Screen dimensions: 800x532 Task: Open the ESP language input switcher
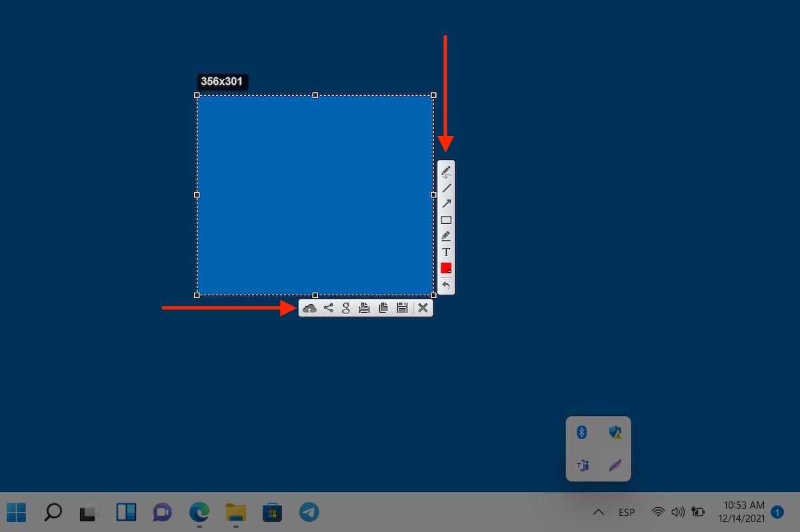[x=627, y=512]
